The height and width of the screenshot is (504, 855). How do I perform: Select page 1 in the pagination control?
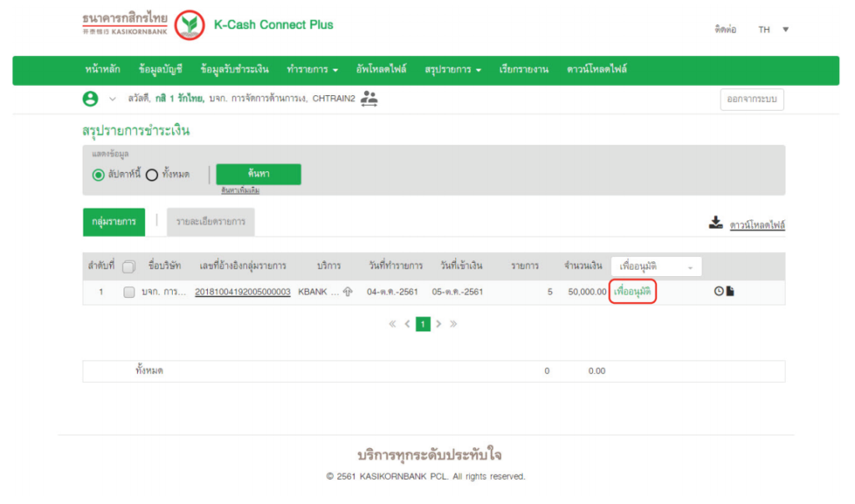pyautogui.click(x=422, y=324)
